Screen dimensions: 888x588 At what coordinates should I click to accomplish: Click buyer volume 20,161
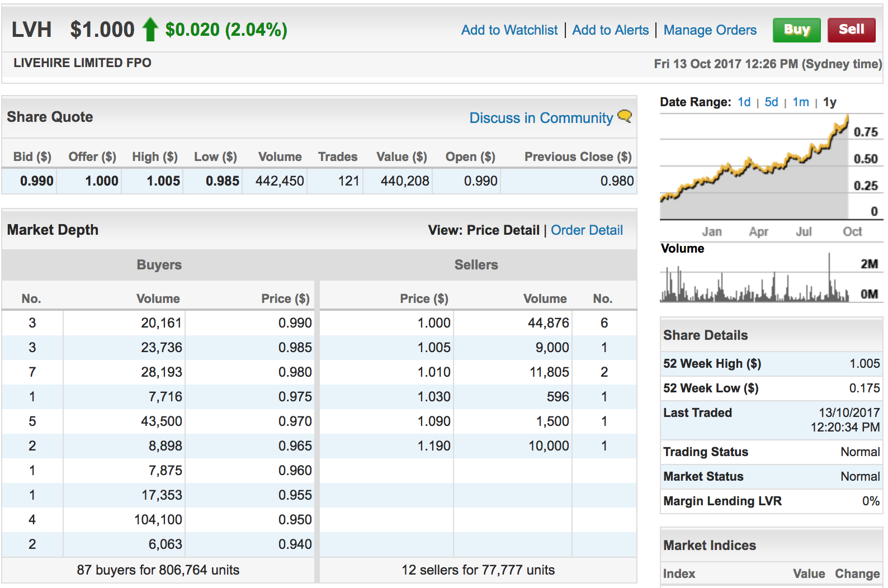[x=162, y=323]
